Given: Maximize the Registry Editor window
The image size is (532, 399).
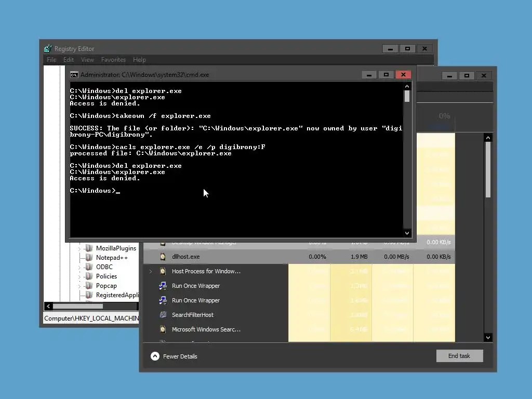Looking at the screenshot, I should (407, 49).
